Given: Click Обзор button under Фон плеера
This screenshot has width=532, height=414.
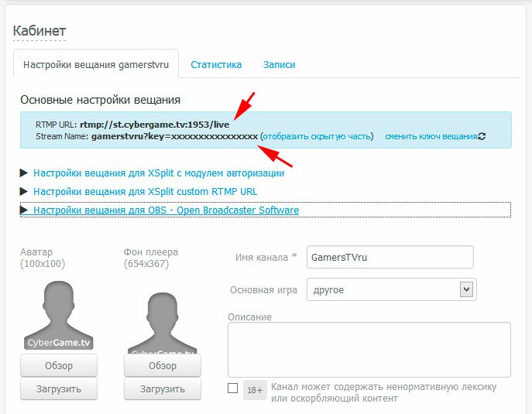Looking at the screenshot, I should click(163, 365).
